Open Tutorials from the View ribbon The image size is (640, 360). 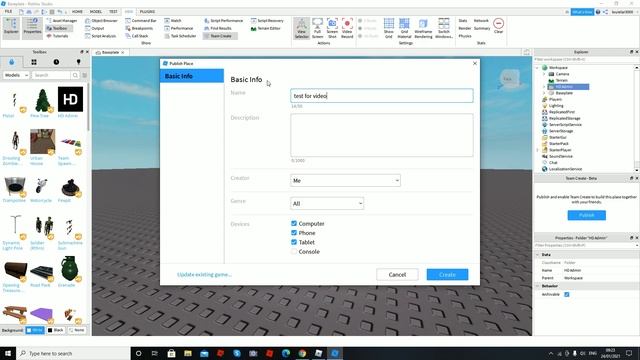click(x=58, y=36)
